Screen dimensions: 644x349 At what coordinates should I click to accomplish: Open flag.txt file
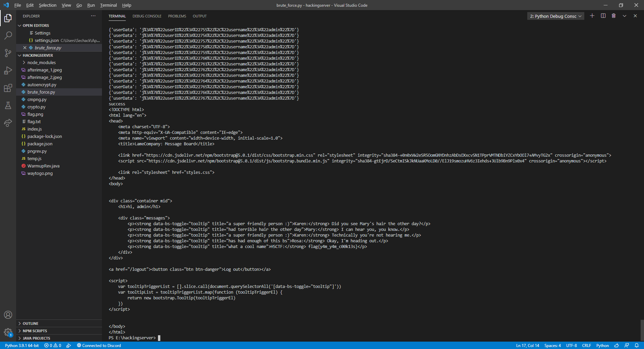59,122
